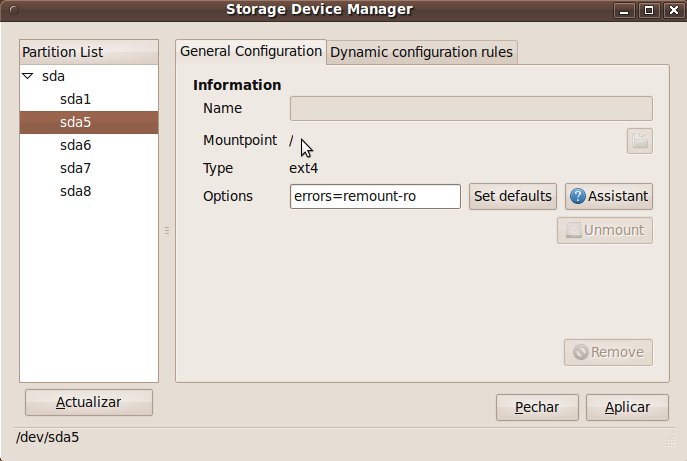Click the Actualizar refresh button
The height and width of the screenshot is (461, 687).
pos(89,402)
